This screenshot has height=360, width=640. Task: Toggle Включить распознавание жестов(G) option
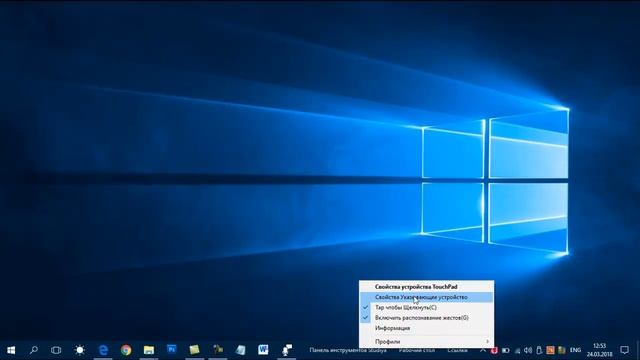(426, 318)
